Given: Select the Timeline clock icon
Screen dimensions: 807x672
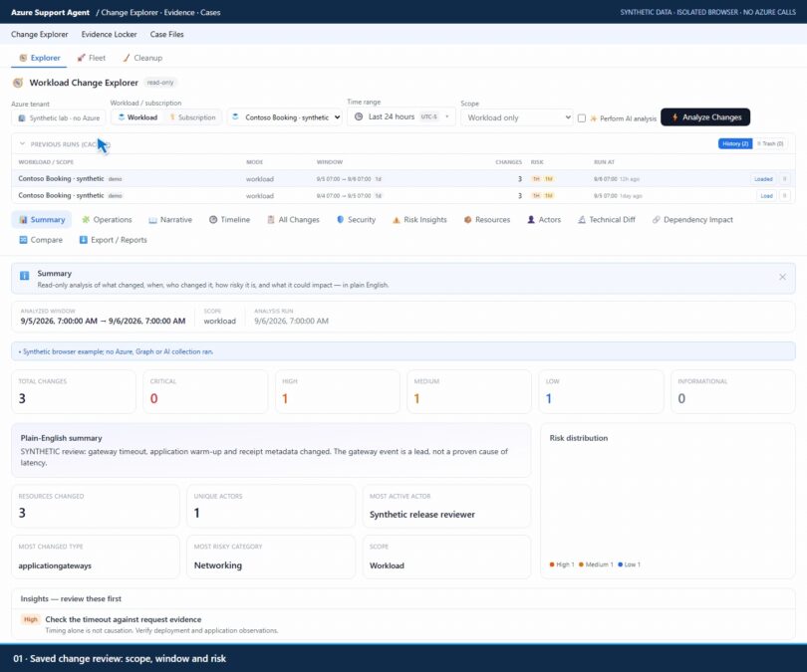Looking at the screenshot, I should [x=213, y=220].
